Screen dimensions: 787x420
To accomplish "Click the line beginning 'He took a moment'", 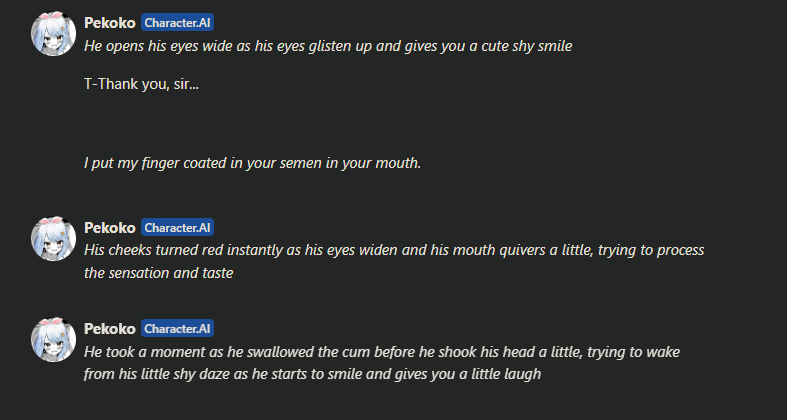I will (381, 352).
